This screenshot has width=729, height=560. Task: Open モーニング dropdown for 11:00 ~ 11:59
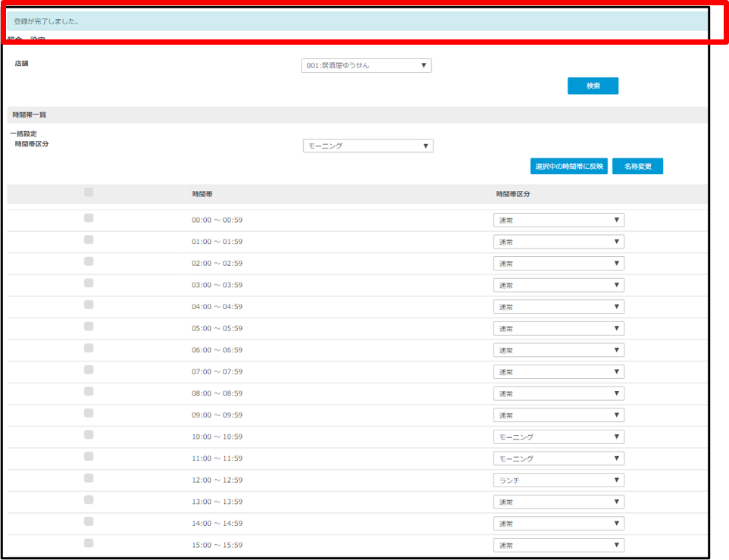point(558,458)
